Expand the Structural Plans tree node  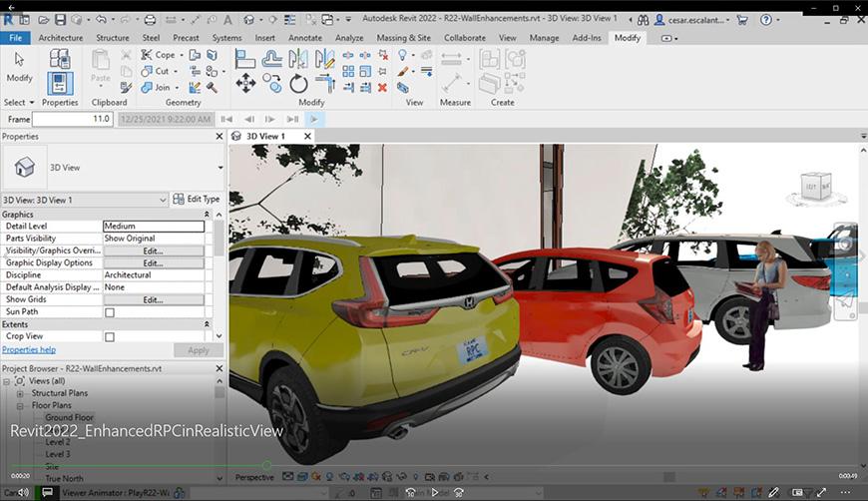click(20, 393)
